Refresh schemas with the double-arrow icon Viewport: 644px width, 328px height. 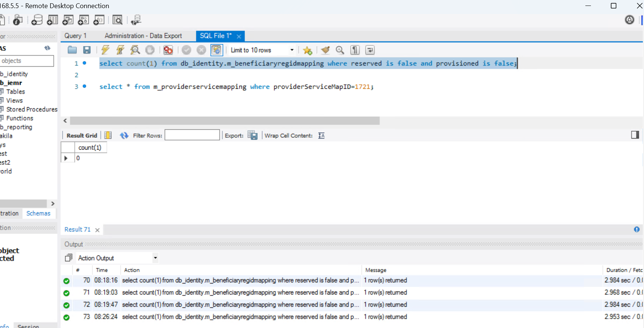click(x=48, y=48)
